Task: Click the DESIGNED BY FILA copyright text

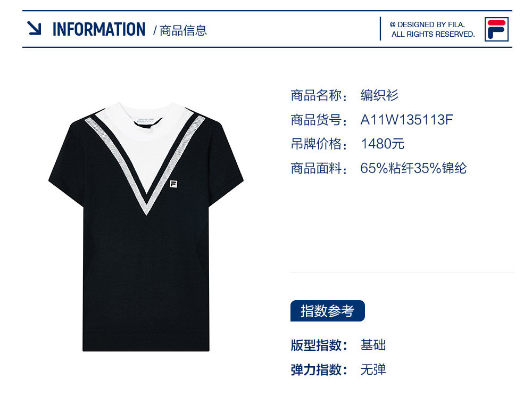Action: click(x=432, y=29)
